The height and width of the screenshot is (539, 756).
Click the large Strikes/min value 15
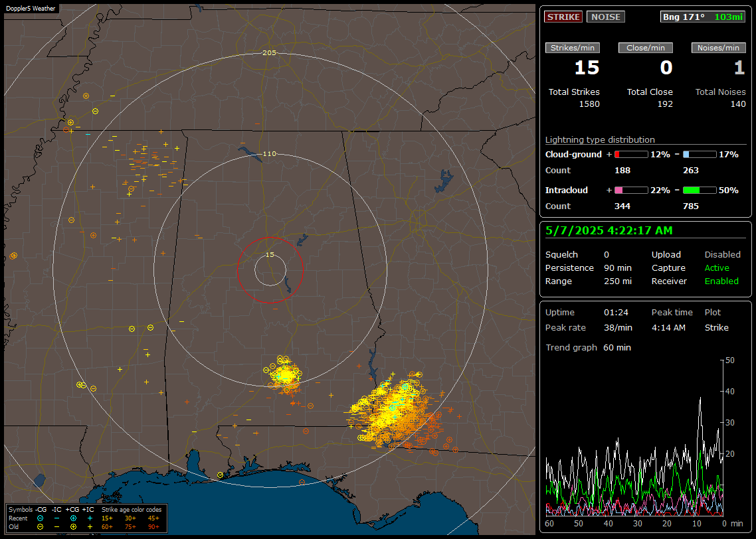(x=587, y=68)
